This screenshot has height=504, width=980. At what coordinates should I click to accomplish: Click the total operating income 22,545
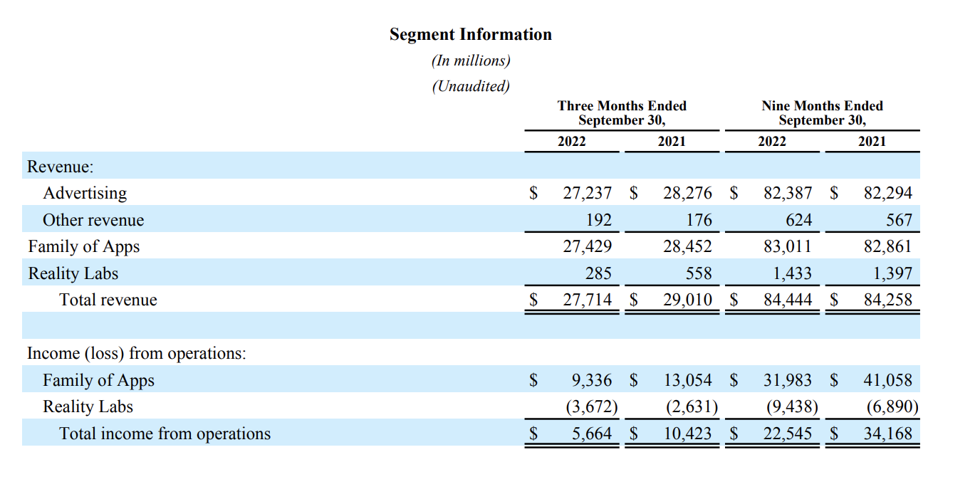click(787, 434)
